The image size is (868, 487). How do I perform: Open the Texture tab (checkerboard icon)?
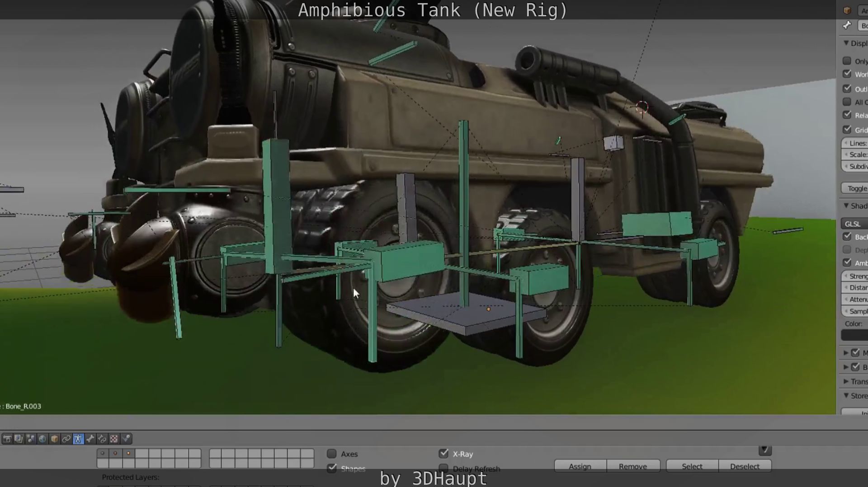tap(114, 439)
